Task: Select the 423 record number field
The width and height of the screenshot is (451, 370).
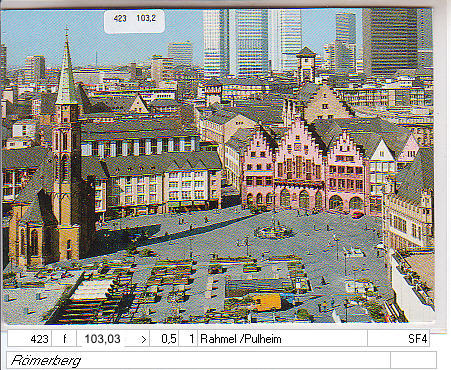Action: [x=30, y=339]
